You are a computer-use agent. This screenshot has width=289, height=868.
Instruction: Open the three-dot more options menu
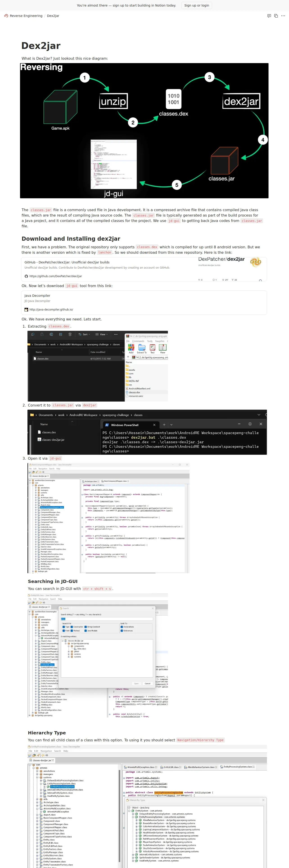click(283, 16)
